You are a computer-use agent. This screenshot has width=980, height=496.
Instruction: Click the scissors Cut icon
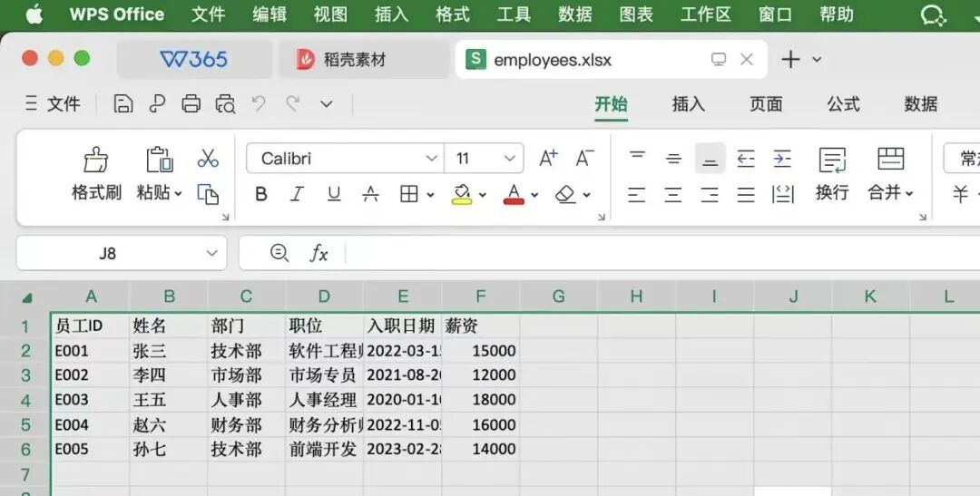tap(208, 159)
